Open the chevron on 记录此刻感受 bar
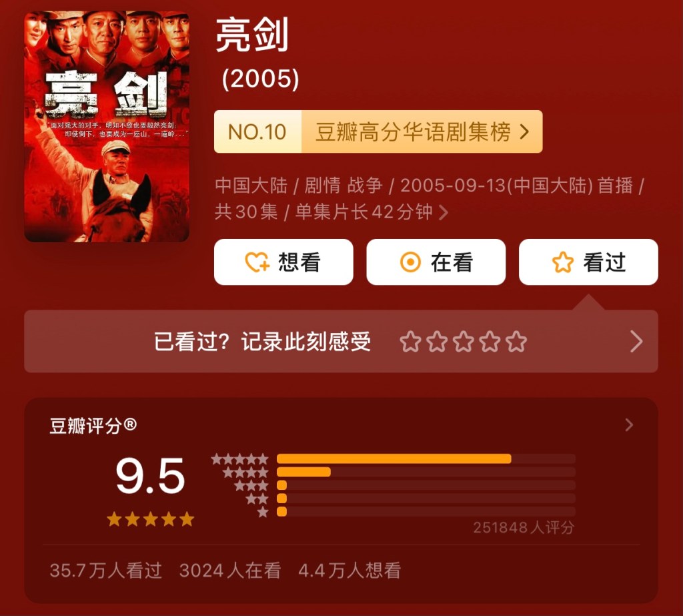This screenshot has width=683, height=616. point(636,341)
